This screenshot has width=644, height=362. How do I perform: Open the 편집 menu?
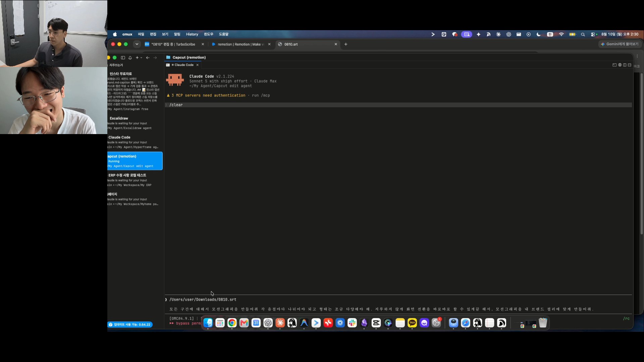153,34
